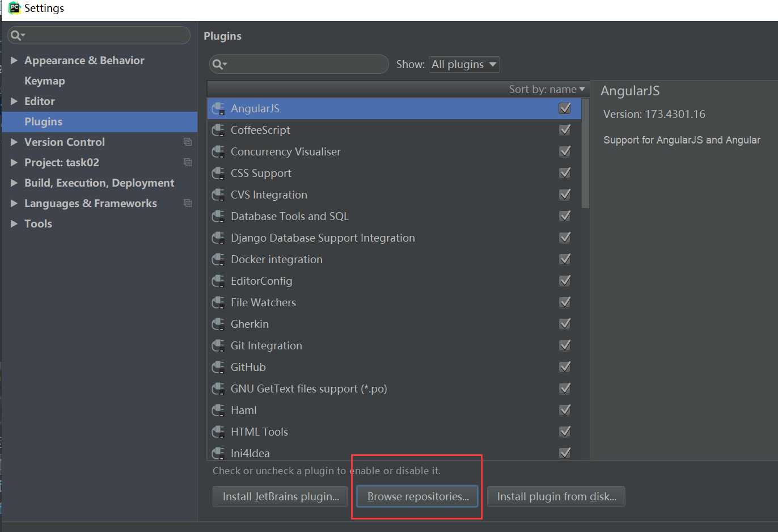Click the Ini4Idea plugin icon
The width and height of the screenshot is (778, 532).
click(x=218, y=453)
